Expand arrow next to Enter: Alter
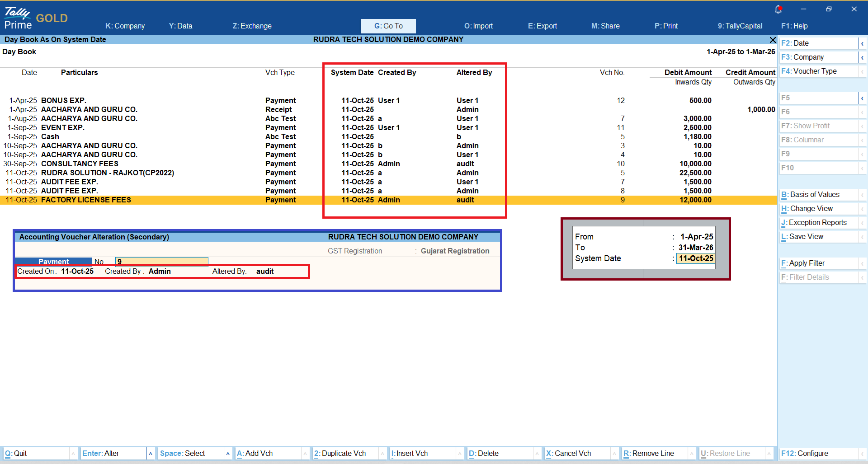 151,454
